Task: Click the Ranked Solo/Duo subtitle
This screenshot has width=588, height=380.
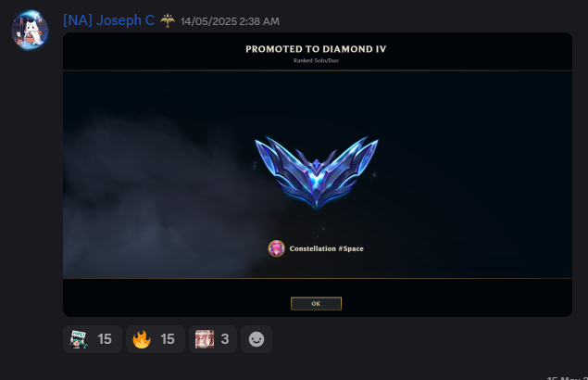Action: click(316, 60)
